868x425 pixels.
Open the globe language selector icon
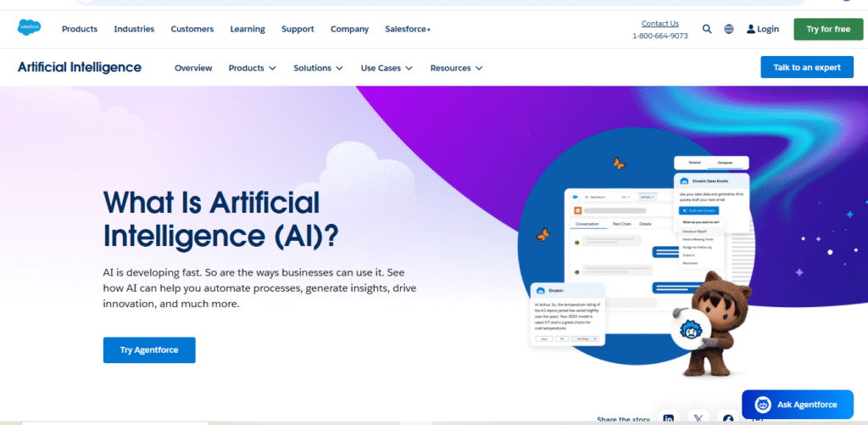point(729,29)
